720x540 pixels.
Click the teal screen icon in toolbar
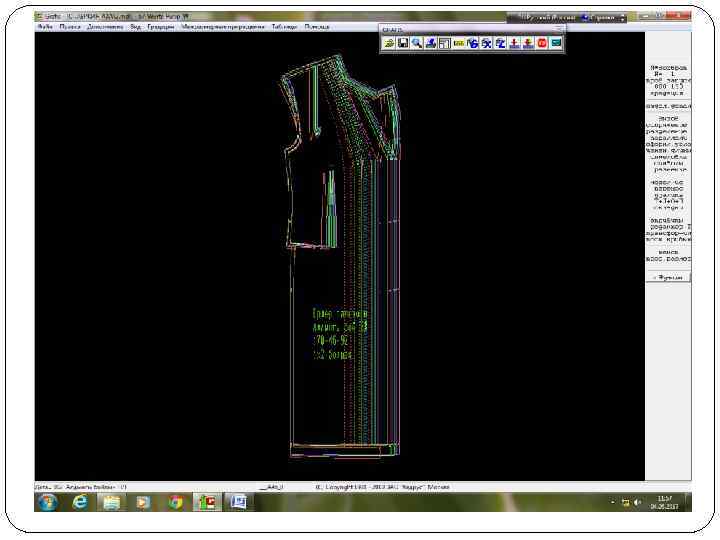point(556,43)
